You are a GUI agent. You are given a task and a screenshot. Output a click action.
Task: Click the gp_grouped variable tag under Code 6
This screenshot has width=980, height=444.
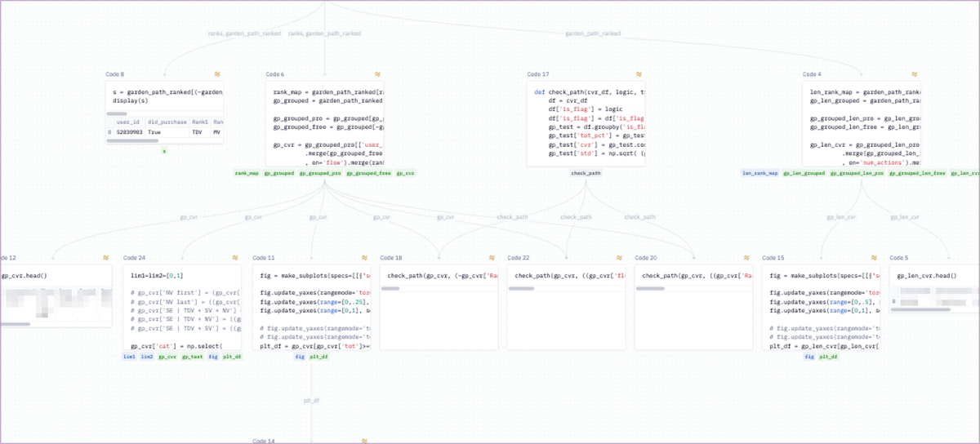click(278, 173)
